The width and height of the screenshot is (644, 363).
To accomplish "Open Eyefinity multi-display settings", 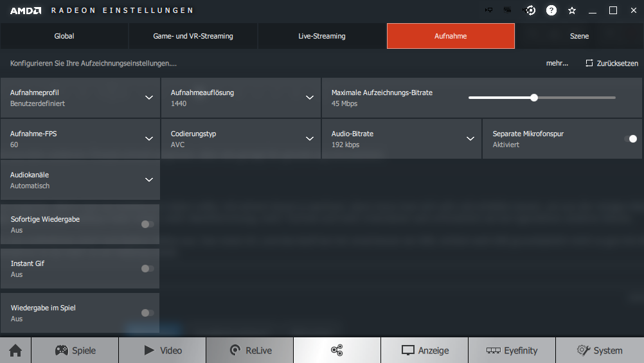I will 512,350.
